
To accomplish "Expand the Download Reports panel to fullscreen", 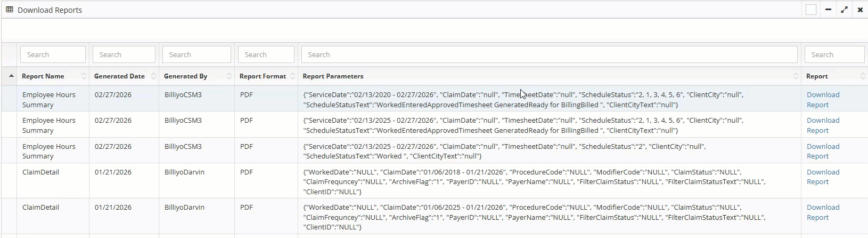I will [844, 10].
